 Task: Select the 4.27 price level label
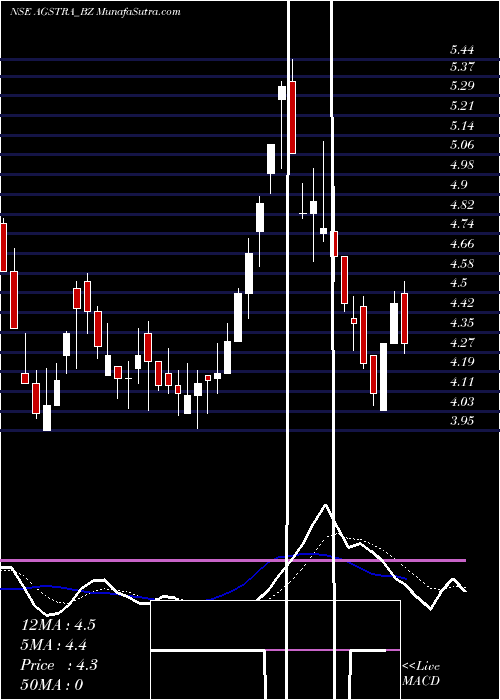462,343
